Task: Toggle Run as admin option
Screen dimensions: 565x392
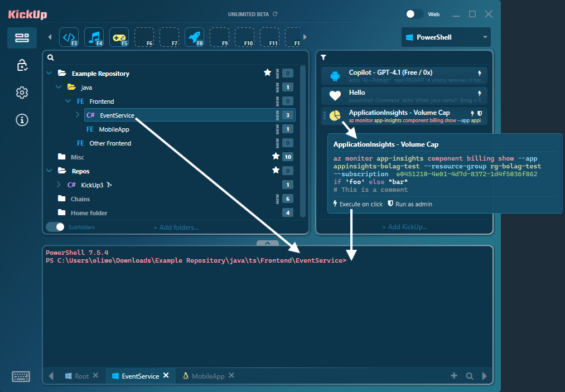Action: tap(410, 204)
